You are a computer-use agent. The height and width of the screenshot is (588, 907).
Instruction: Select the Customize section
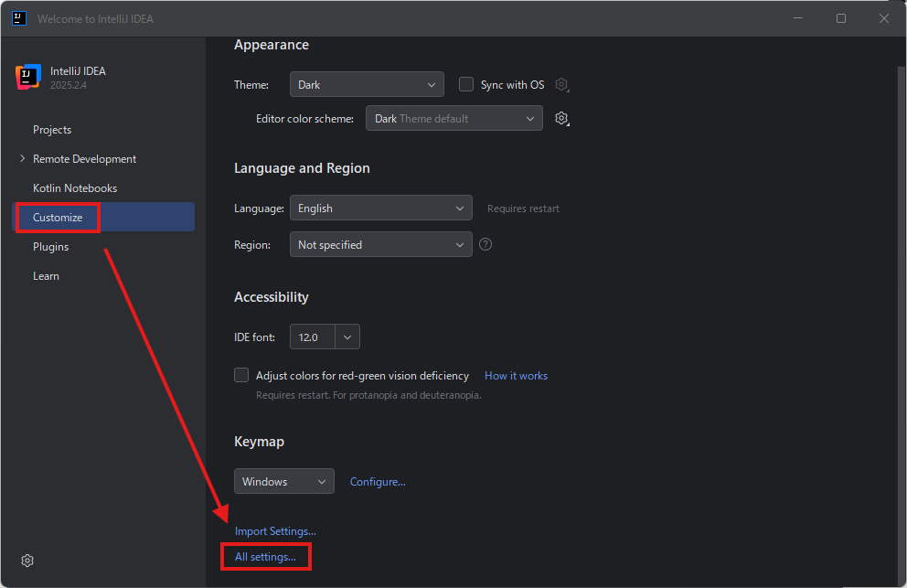coord(103,217)
